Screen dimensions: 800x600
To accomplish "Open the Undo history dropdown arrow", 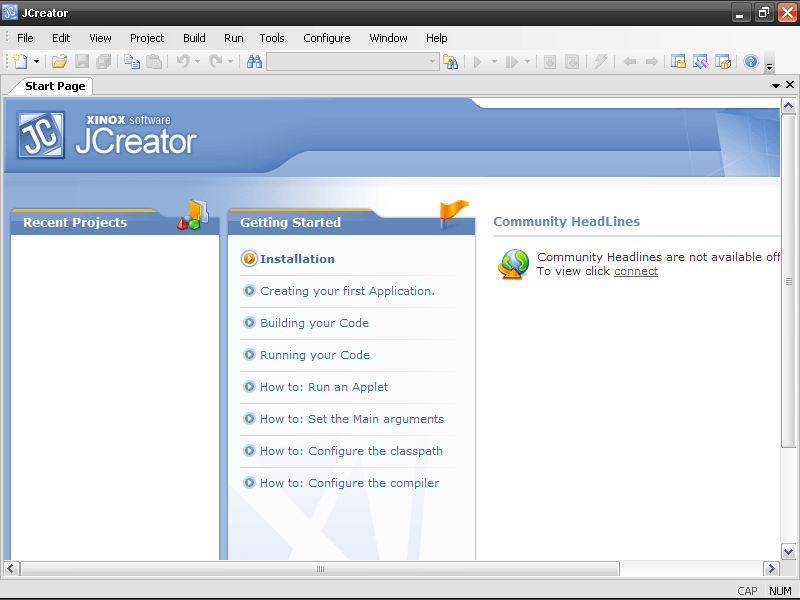I will (x=197, y=62).
